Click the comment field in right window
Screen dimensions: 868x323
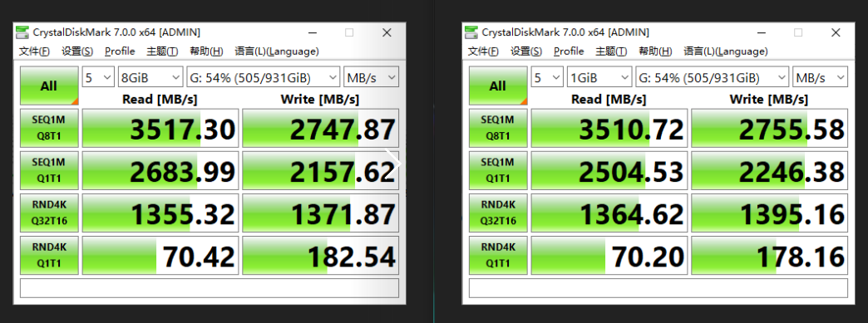(x=658, y=288)
